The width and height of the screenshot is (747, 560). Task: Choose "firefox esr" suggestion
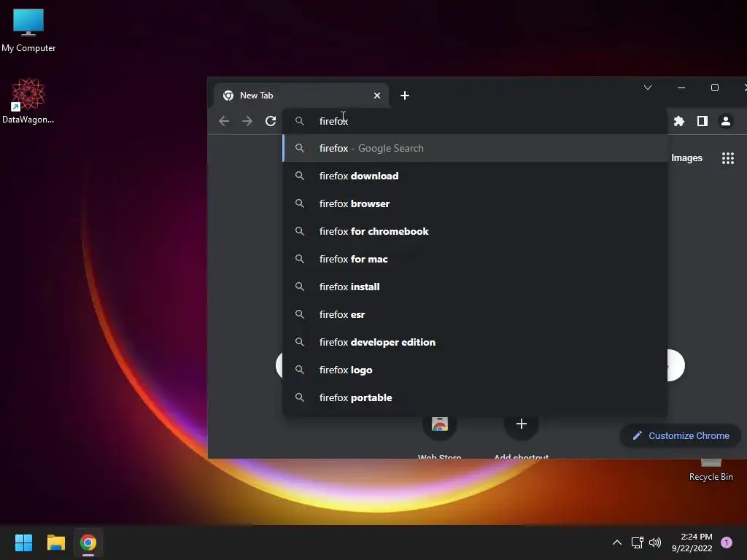coord(475,314)
